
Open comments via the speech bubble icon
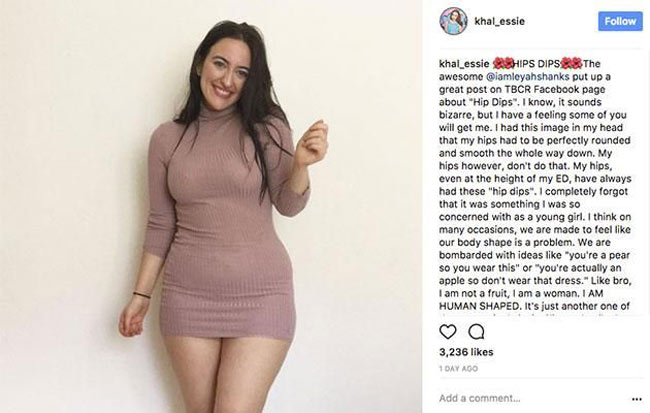pyautogui.click(x=476, y=332)
